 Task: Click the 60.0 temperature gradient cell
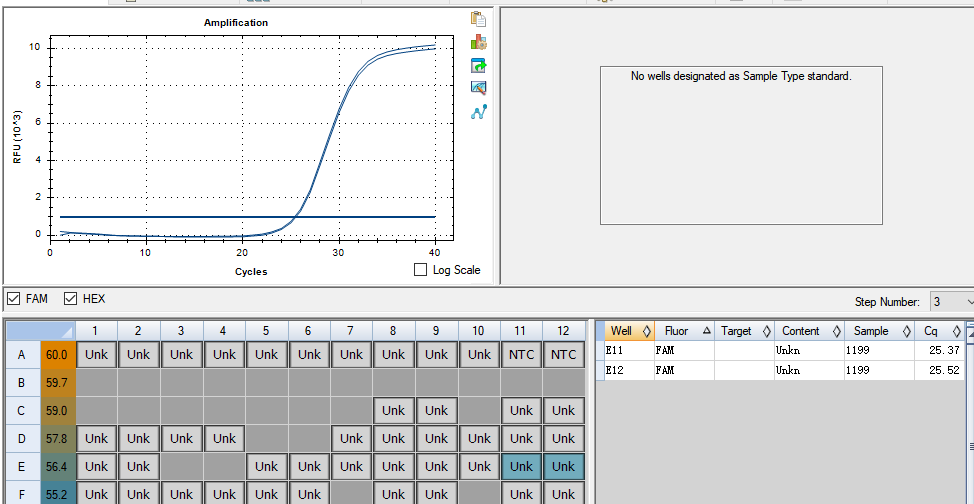(58, 355)
